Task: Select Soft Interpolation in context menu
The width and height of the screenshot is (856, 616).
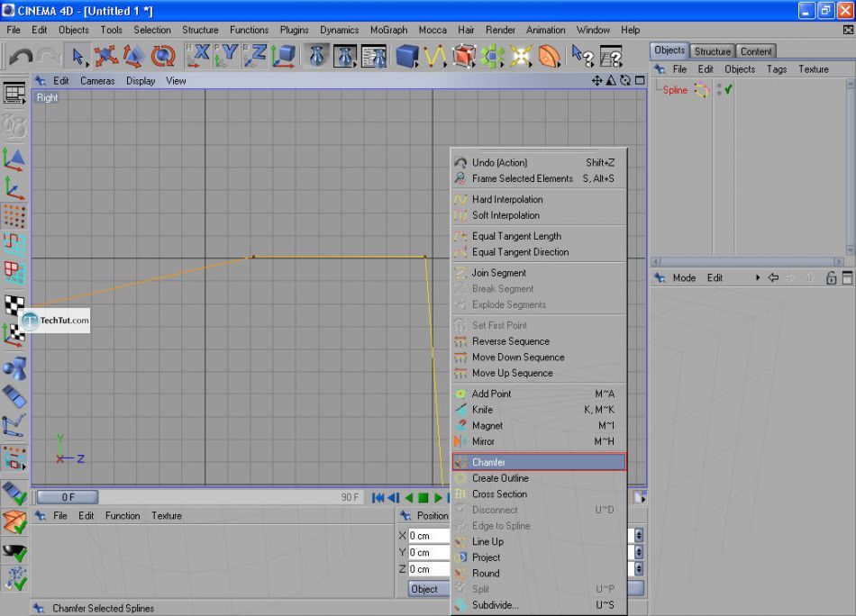Action: (539, 215)
